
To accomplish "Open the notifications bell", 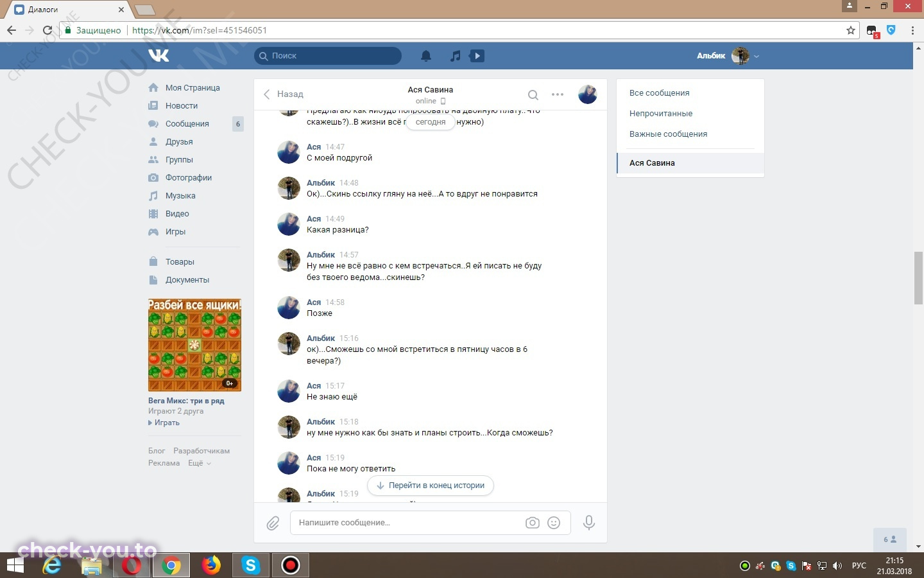I will point(426,56).
